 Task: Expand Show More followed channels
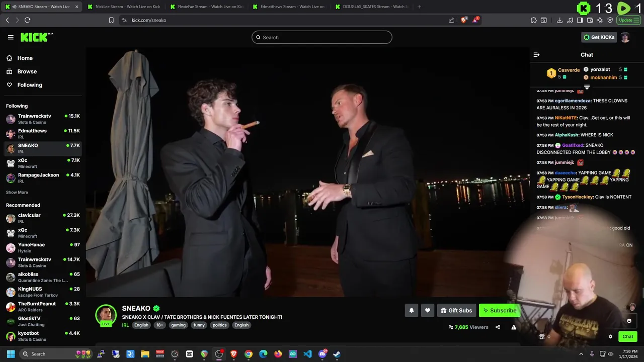coord(17,192)
